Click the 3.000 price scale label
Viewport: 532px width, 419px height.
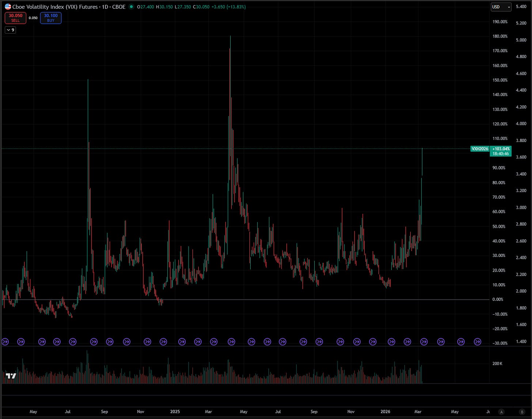coord(521,208)
